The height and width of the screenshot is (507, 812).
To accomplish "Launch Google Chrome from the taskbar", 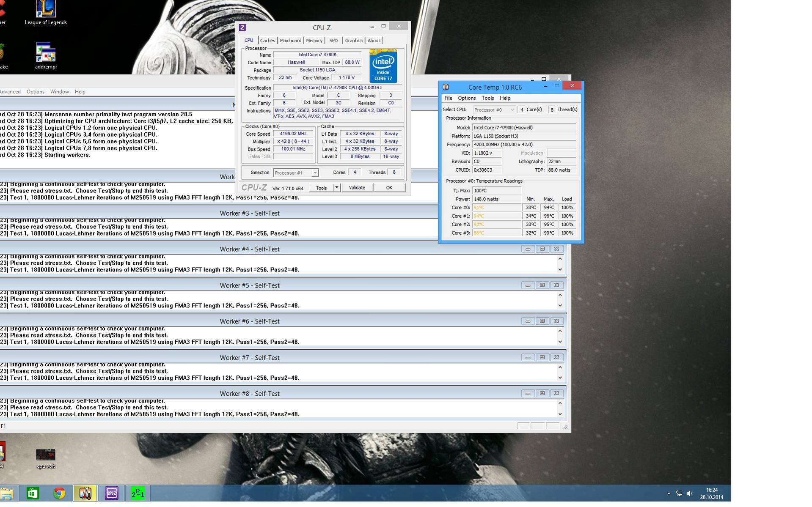I will tap(59, 493).
